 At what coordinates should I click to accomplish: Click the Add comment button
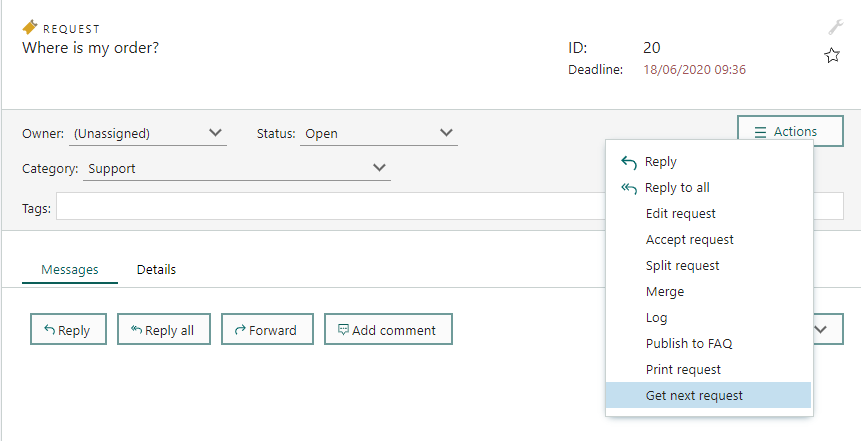[388, 330]
